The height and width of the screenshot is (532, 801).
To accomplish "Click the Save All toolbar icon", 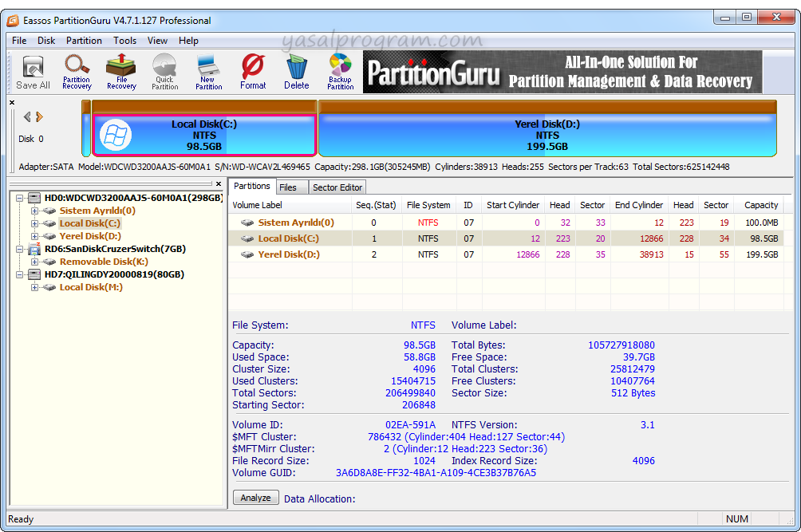I will (x=33, y=72).
